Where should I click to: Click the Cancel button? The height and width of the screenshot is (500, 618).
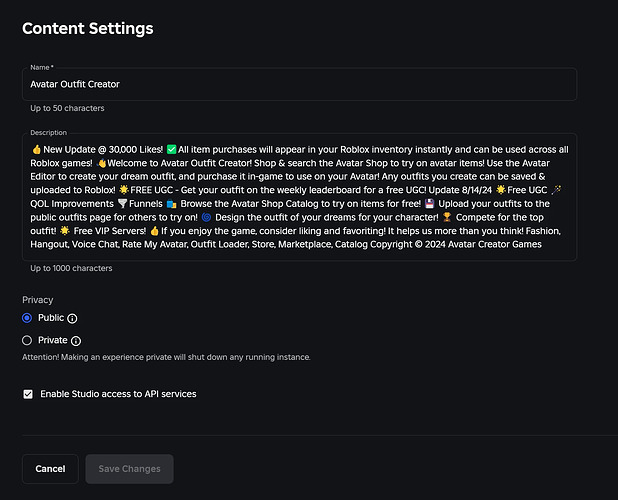point(50,469)
